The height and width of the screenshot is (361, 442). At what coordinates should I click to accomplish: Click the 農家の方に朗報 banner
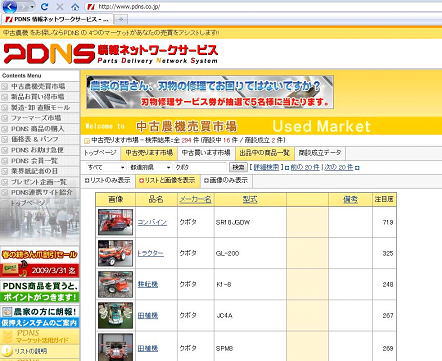click(40, 312)
